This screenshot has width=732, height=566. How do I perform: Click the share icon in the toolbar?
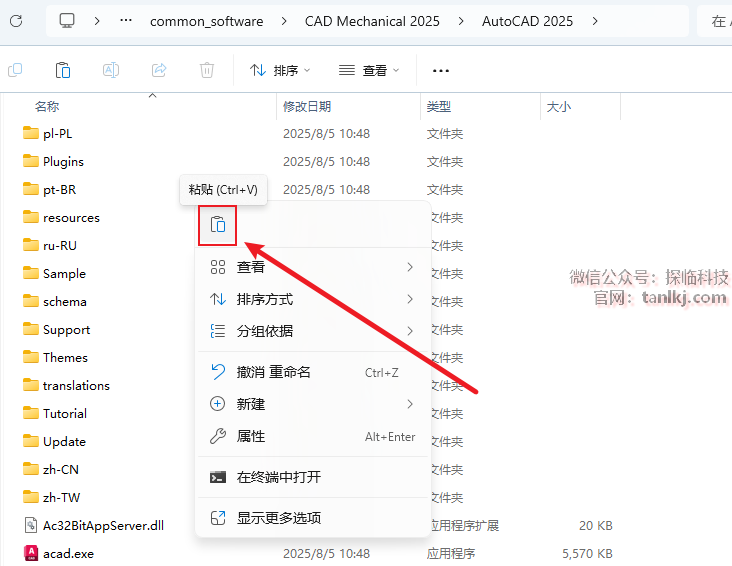pos(159,71)
